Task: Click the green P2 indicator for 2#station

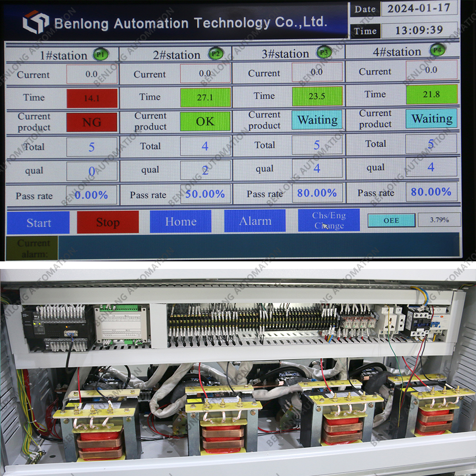Action: [216, 53]
